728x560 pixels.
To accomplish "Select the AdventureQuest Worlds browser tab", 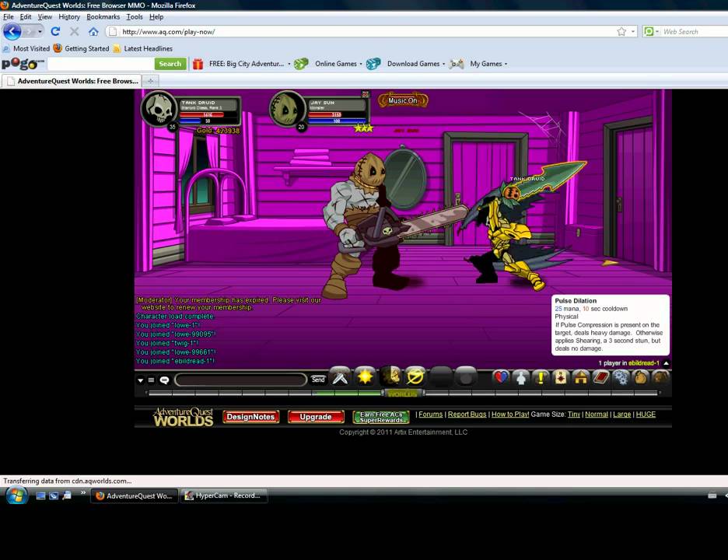I will 72,81.
